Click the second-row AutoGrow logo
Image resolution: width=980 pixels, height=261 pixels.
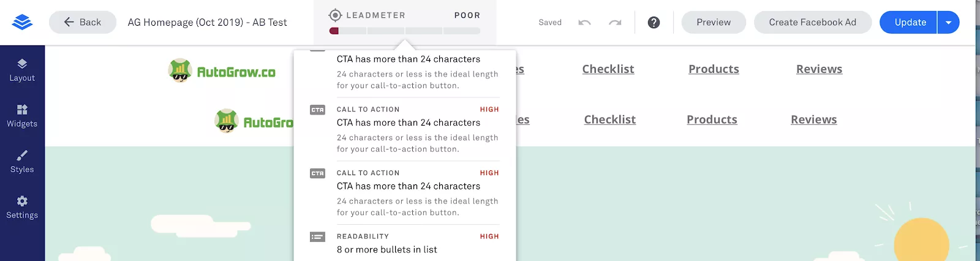pos(254,121)
